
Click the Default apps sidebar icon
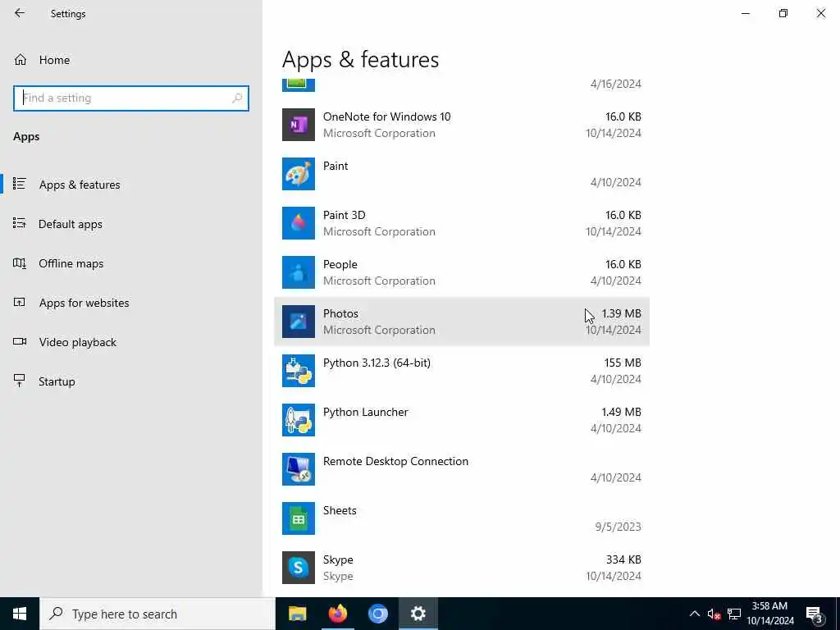coord(20,223)
